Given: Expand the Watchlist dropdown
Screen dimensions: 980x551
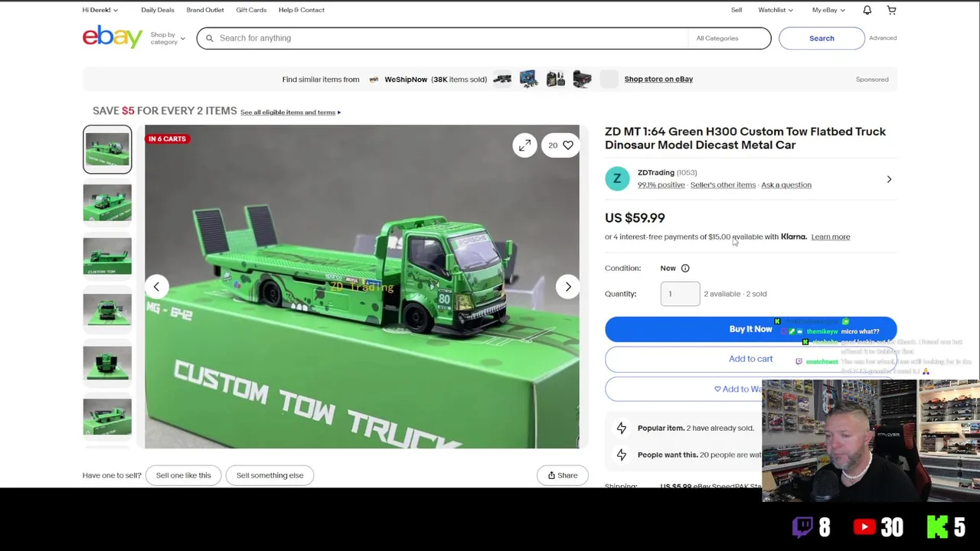Looking at the screenshot, I should coord(776,10).
